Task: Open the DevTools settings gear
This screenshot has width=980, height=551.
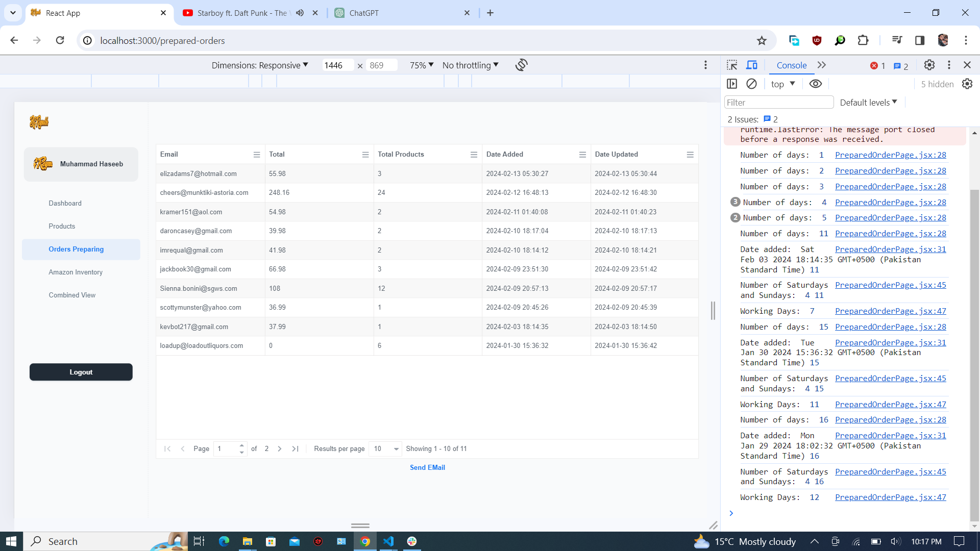Action: pyautogui.click(x=929, y=65)
